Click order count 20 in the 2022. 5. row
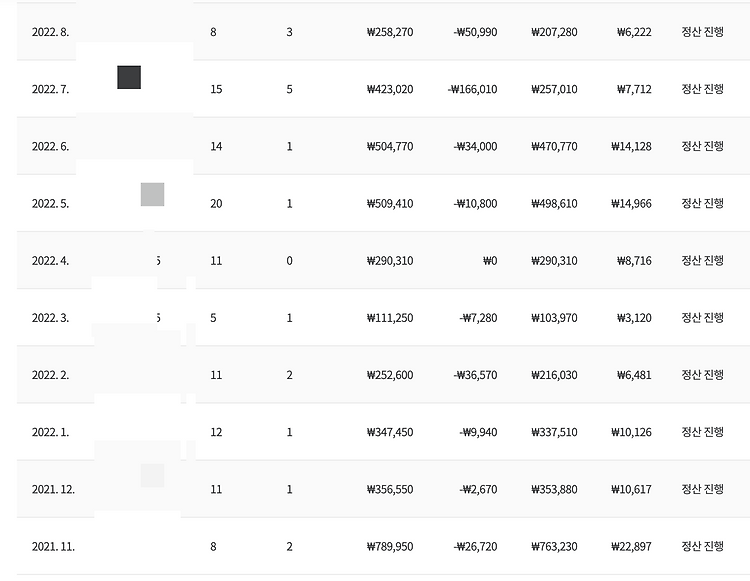The width and height of the screenshot is (750, 581). pyautogui.click(x=216, y=204)
